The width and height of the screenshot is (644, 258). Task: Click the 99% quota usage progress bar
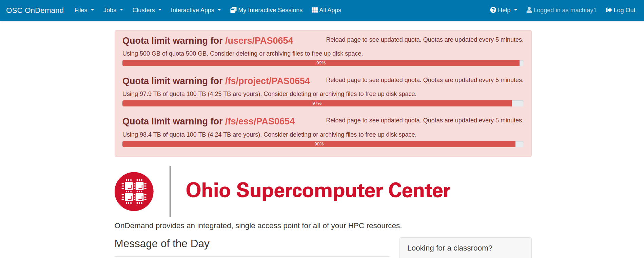point(321,63)
